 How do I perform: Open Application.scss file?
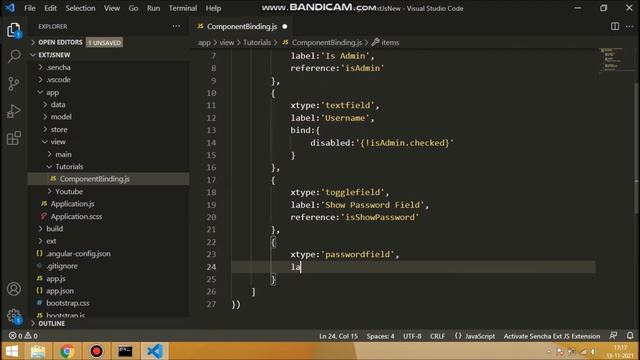click(x=76, y=216)
